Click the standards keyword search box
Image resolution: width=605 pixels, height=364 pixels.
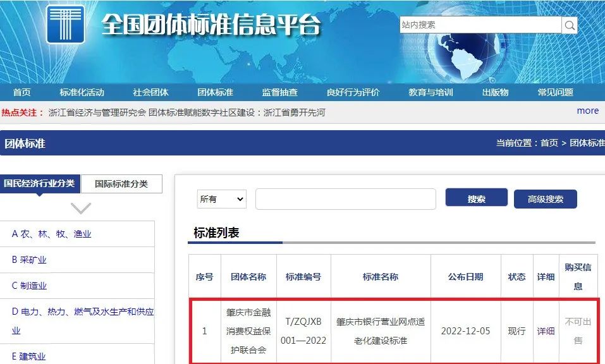(346, 199)
